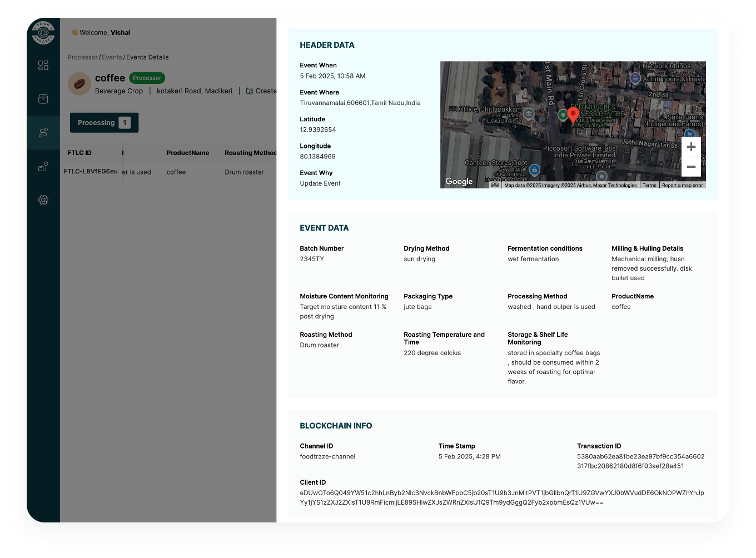Click the Latitude value 12.9392654
Image resolution: width=756 pixels, height=558 pixels.
tap(318, 130)
